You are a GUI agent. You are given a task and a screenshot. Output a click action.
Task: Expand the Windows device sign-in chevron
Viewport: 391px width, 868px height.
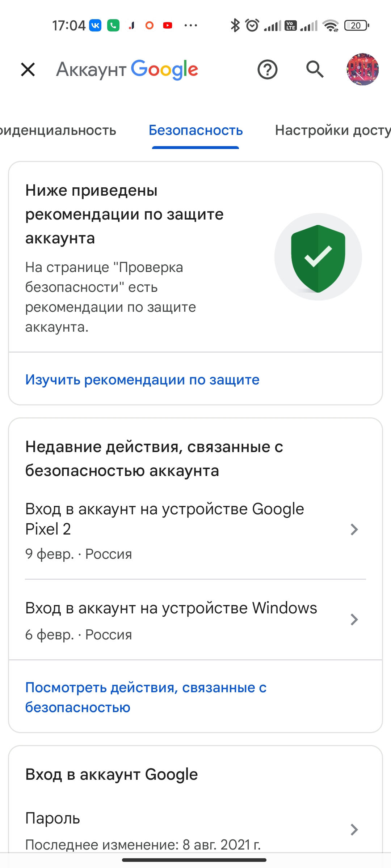pos(354,620)
